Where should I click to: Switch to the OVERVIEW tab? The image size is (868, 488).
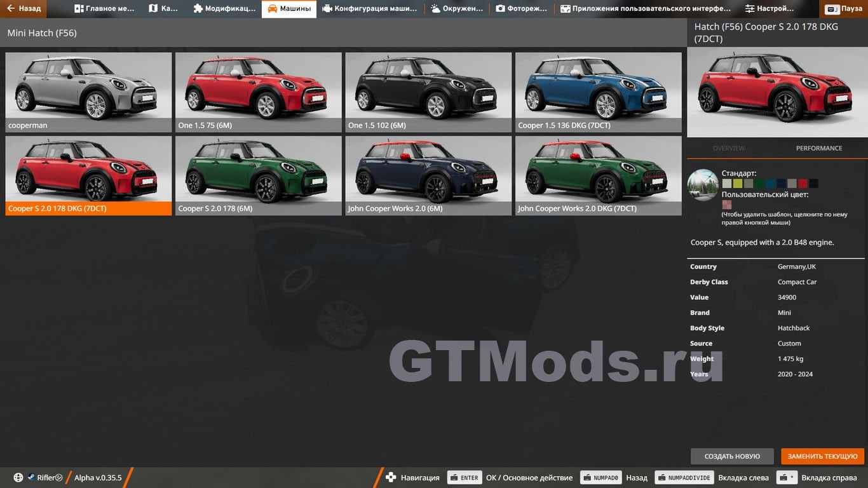(x=729, y=148)
